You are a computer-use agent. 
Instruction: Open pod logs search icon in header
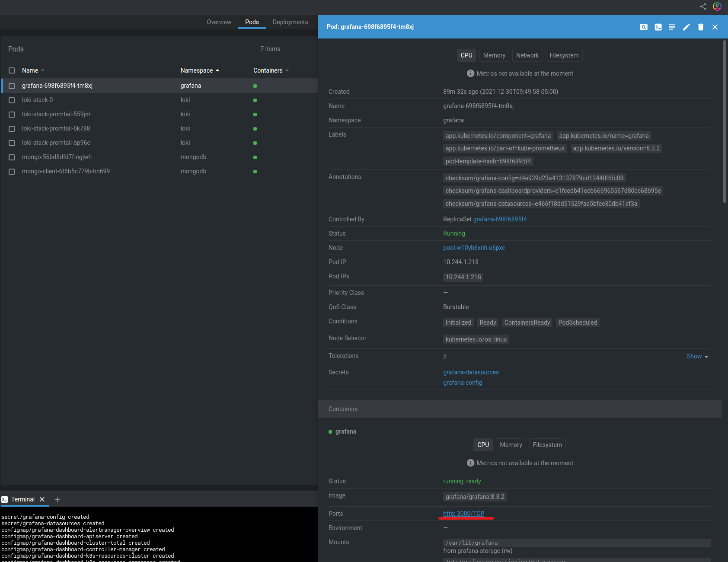pos(644,27)
